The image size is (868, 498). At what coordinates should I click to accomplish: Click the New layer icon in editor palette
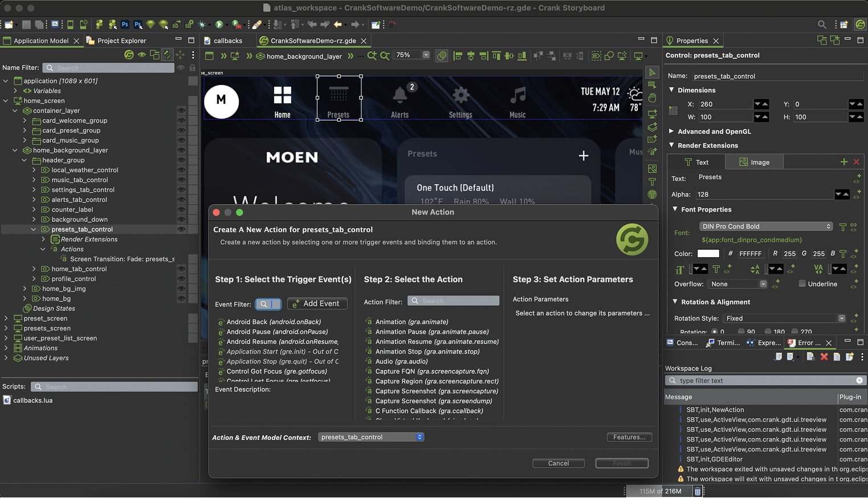(x=653, y=127)
